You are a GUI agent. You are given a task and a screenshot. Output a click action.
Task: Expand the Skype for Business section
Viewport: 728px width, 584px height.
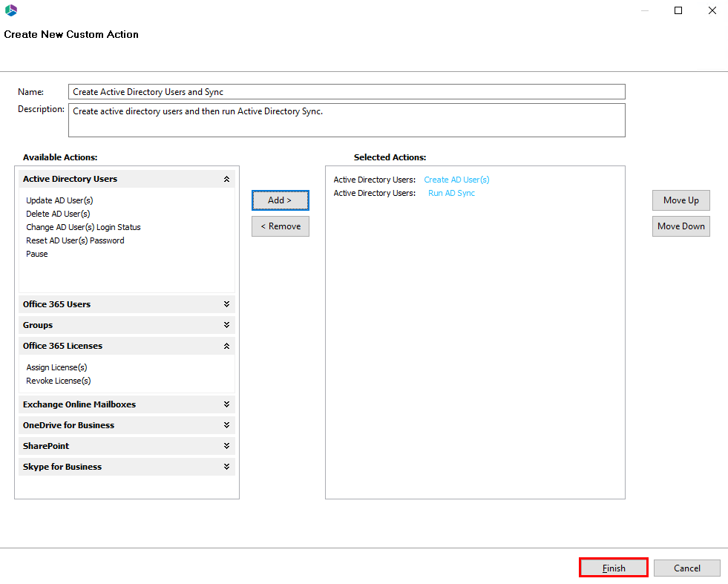coord(228,467)
